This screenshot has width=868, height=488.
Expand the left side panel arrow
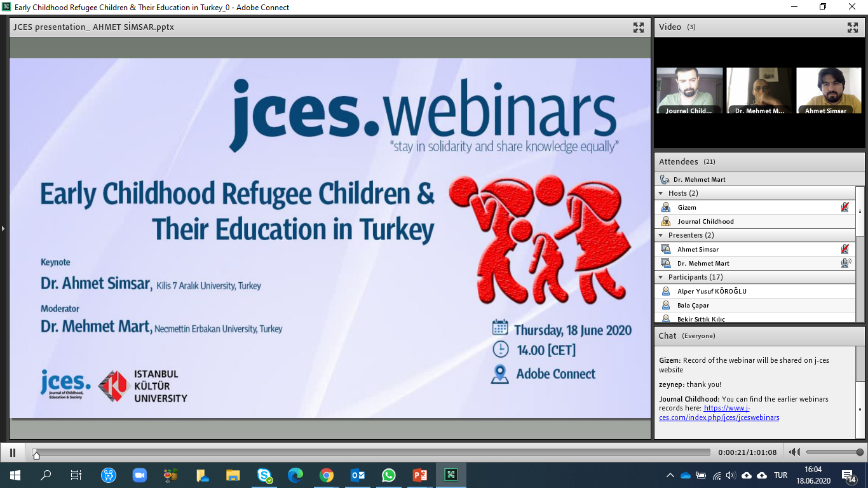(3, 228)
